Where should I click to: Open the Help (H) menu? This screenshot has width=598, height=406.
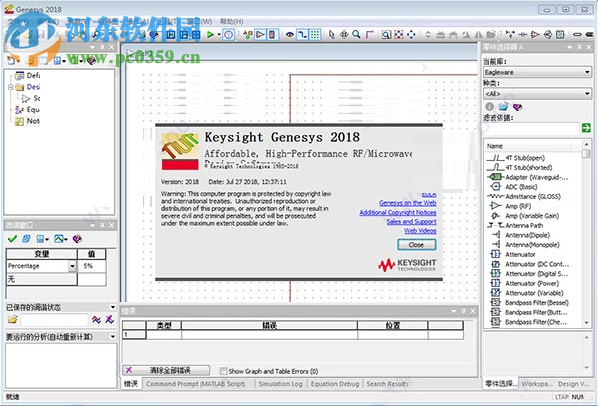tap(231, 22)
